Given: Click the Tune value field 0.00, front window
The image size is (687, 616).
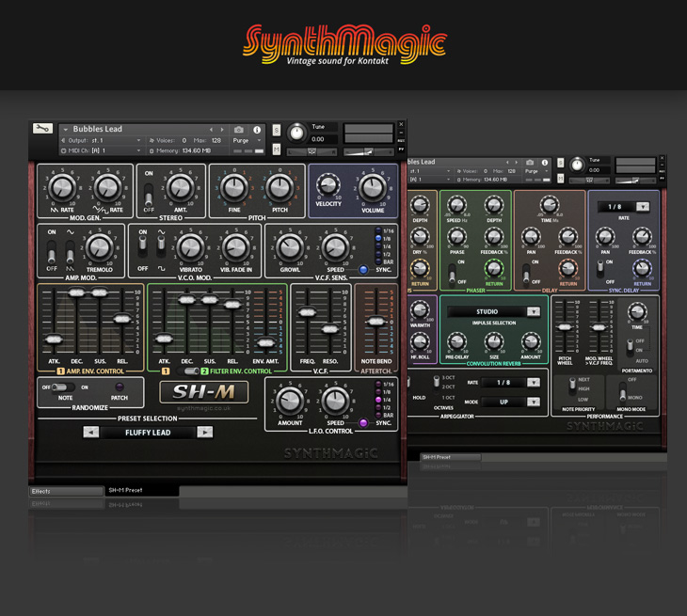Looking at the screenshot, I should pyautogui.click(x=323, y=139).
